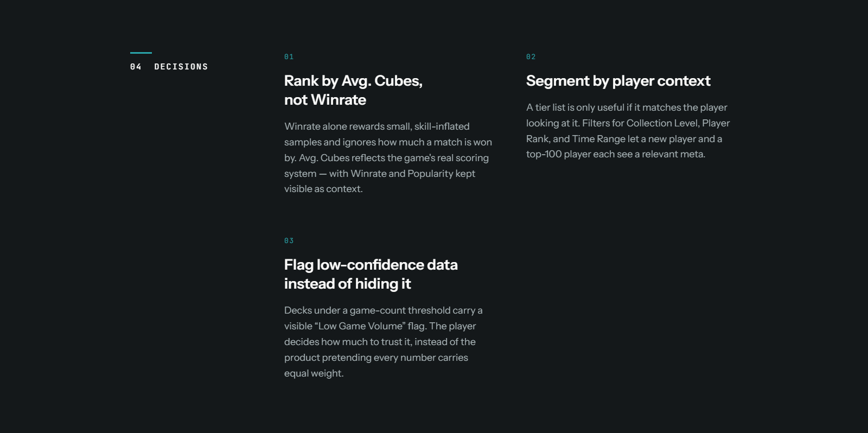This screenshot has width=868, height=433.
Task: Click heading 'Segment by player context'
Action: click(x=618, y=81)
